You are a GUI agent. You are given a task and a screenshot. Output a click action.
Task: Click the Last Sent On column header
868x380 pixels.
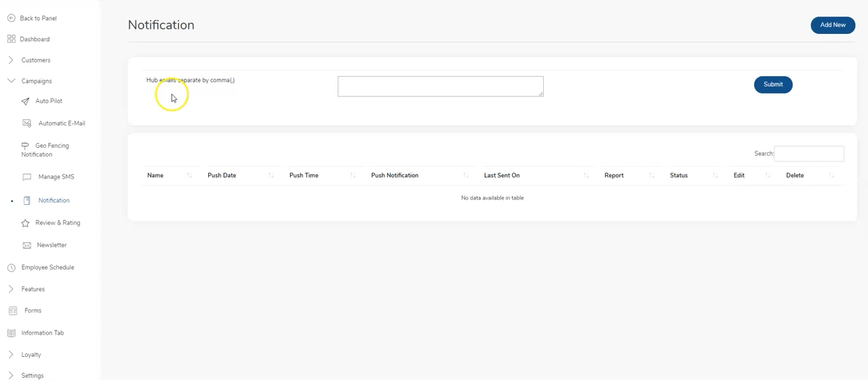point(502,176)
